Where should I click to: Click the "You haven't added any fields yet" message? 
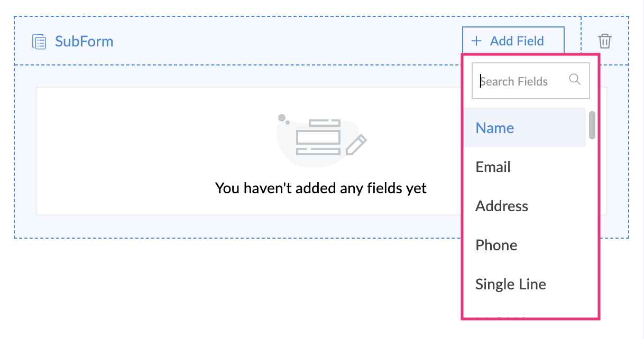(x=321, y=188)
